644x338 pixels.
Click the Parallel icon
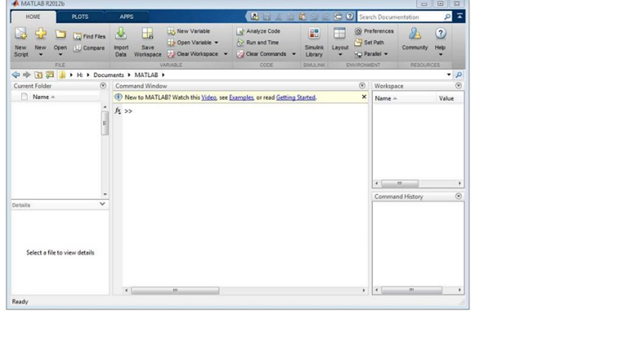(358, 54)
